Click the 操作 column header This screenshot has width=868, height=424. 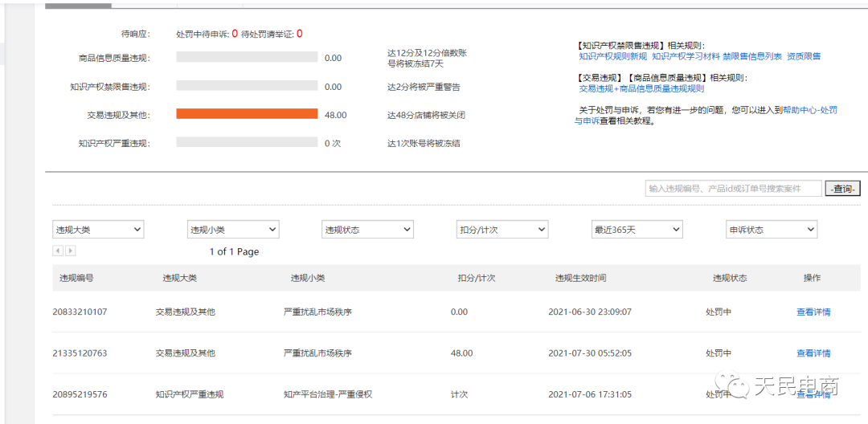pos(812,278)
